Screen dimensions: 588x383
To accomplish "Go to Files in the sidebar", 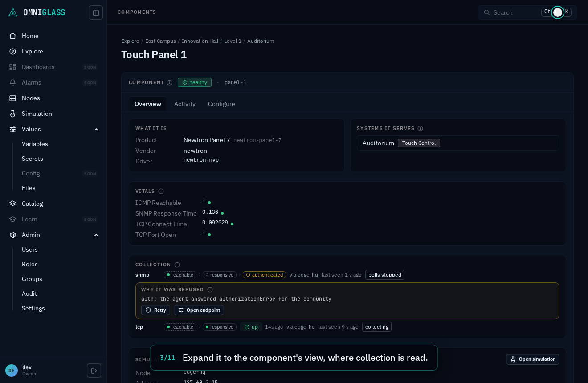I will 29,188.
